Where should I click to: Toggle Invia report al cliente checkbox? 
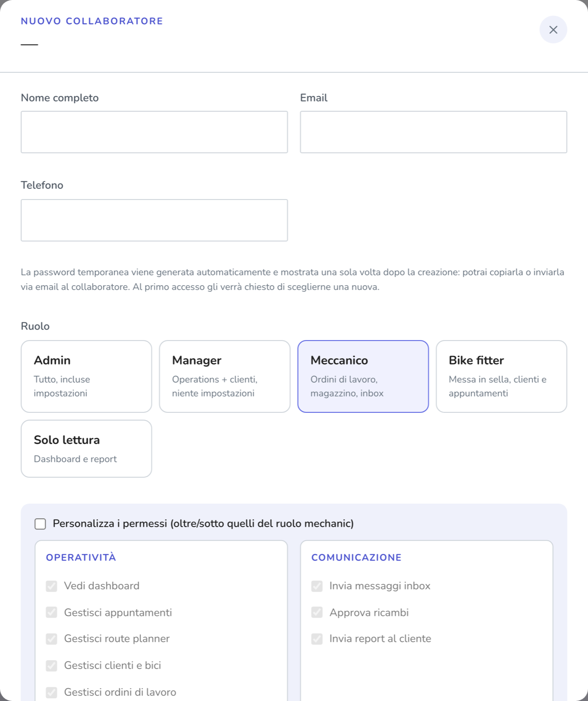[x=317, y=639]
